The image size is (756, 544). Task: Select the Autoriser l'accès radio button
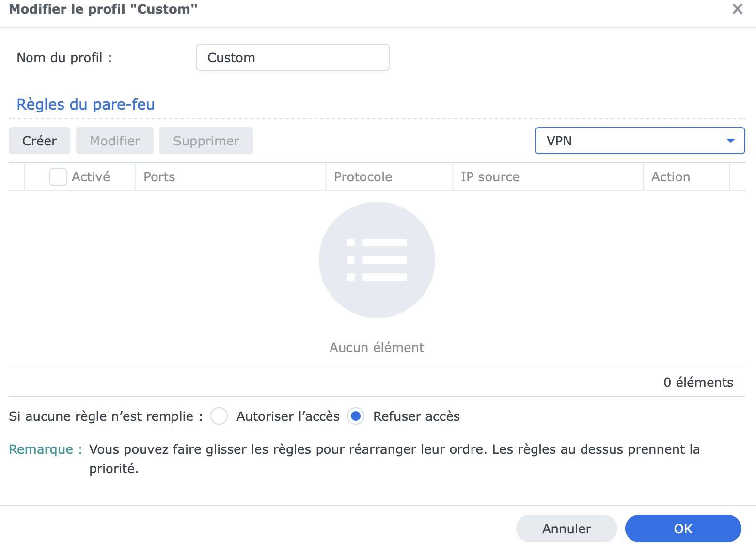219,416
